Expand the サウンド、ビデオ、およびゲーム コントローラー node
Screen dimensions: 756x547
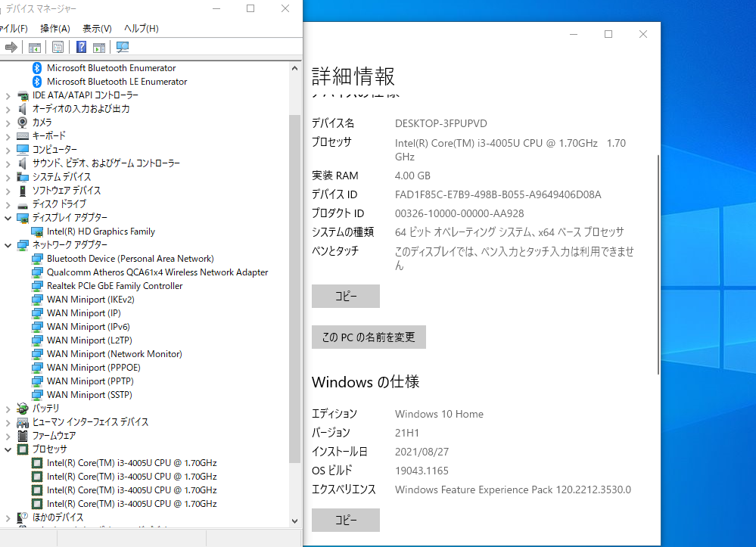[8, 164]
